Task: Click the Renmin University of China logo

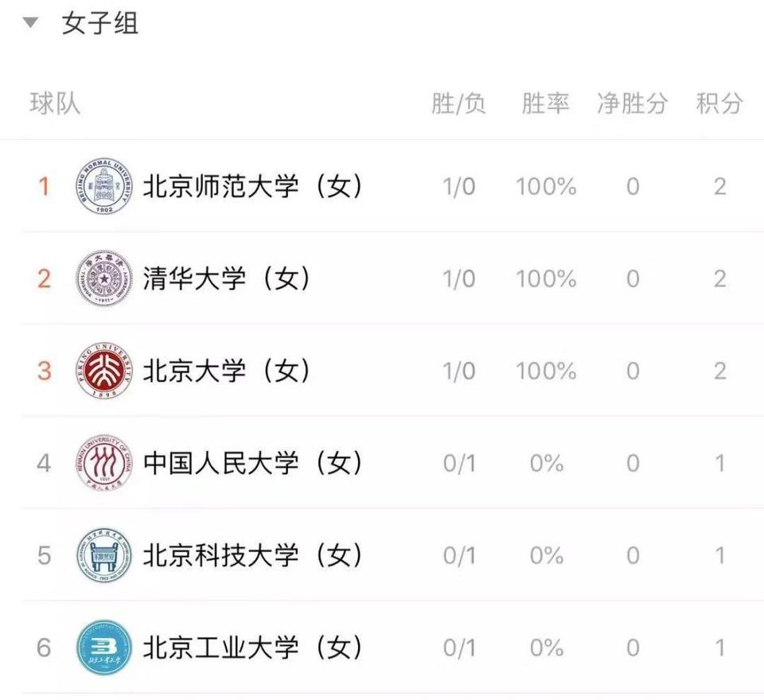Action: point(104,463)
